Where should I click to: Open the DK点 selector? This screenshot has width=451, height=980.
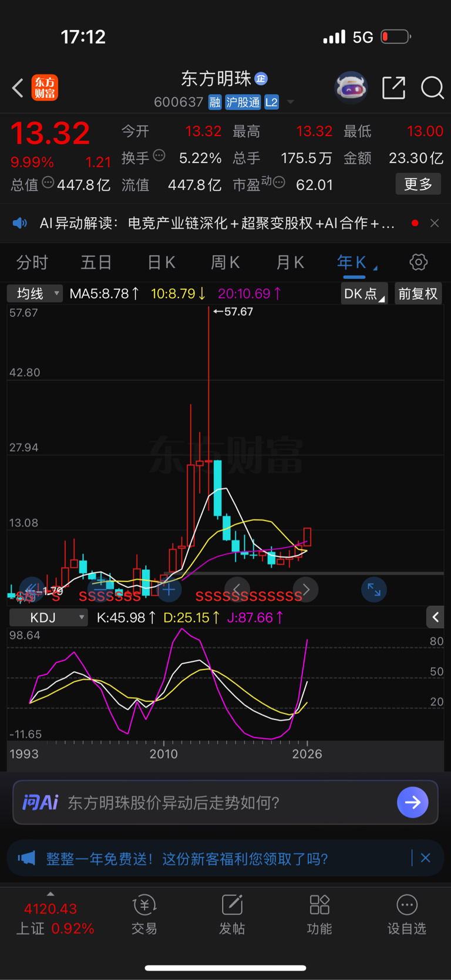click(364, 293)
